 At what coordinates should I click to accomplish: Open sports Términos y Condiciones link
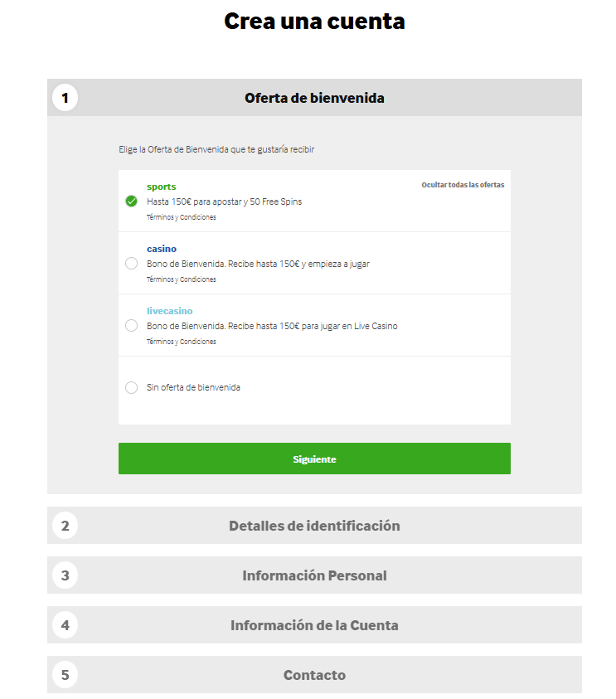(x=182, y=217)
